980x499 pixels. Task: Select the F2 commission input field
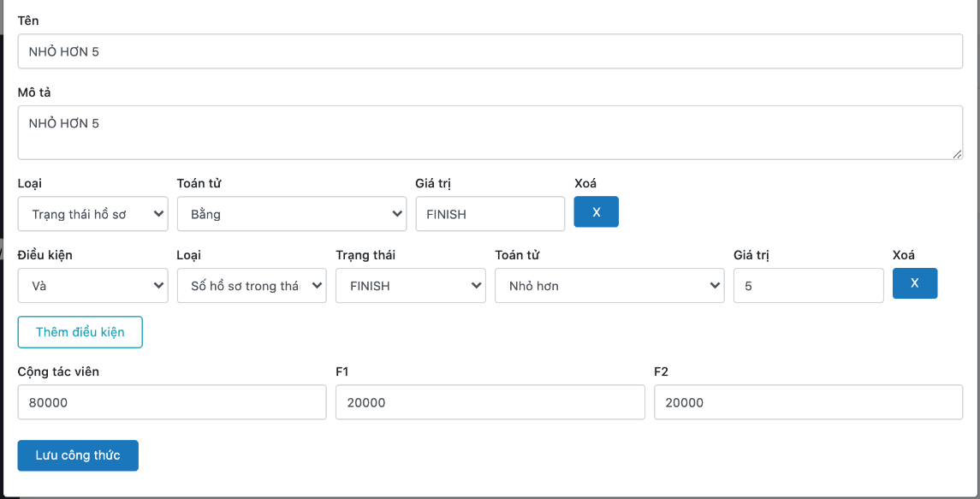click(808, 402)
